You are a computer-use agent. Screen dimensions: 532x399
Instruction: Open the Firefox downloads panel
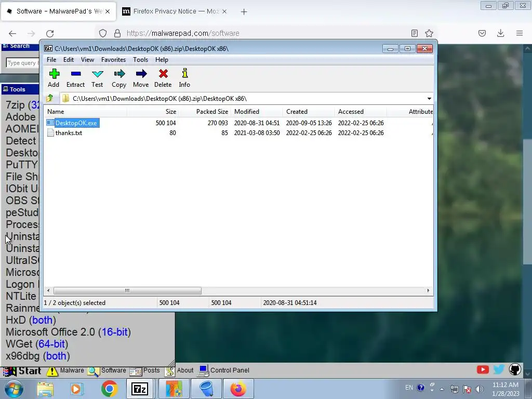tap(500, 33)
